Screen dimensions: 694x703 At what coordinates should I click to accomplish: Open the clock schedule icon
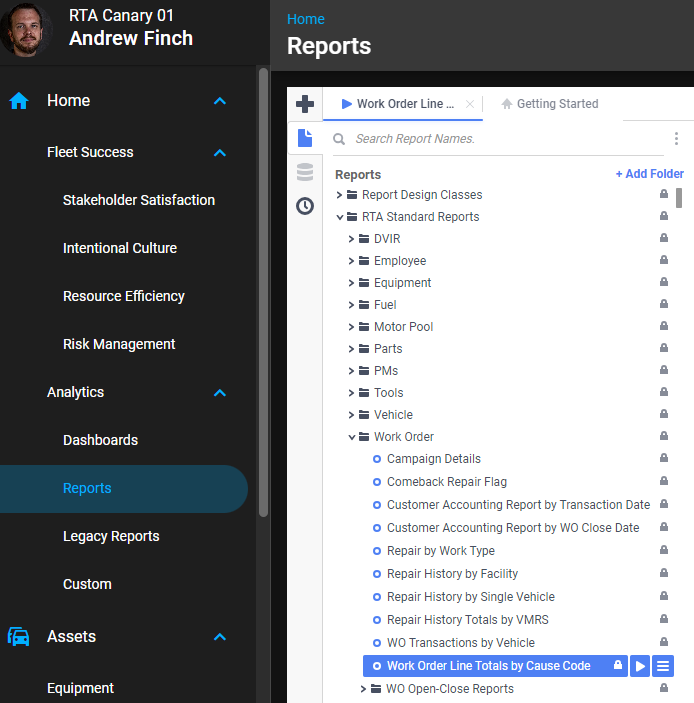pos(305,206)
